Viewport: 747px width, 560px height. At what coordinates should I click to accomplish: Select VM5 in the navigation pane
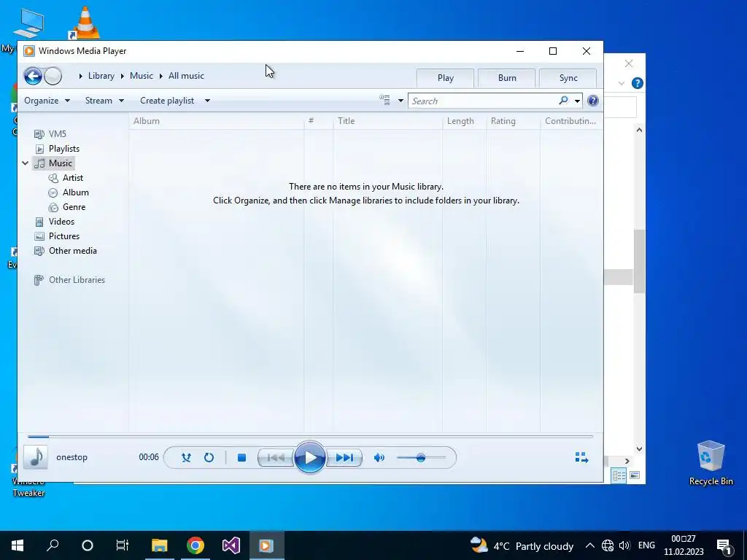pos(50,134)
